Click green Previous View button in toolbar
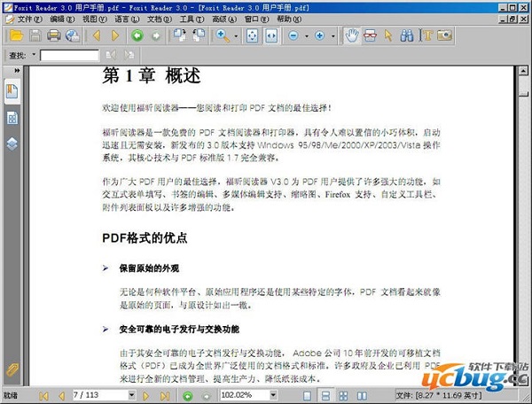 (137, 35)
